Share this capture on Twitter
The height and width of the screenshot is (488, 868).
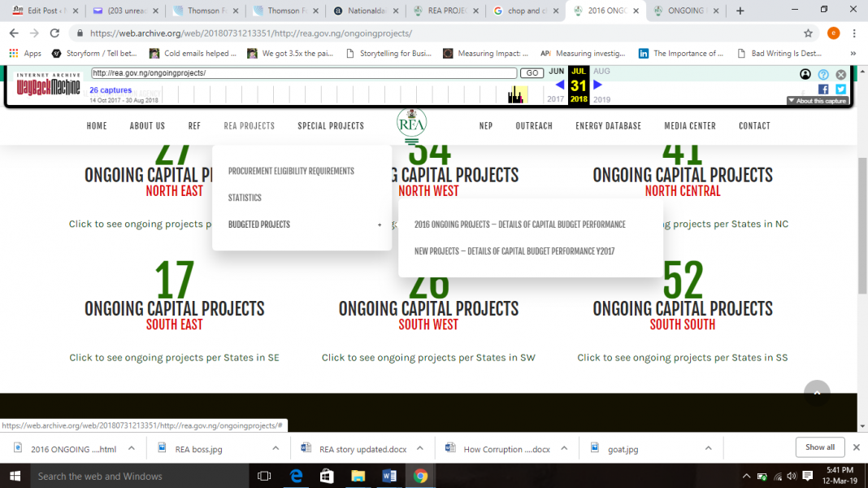click(x=840, y=89)
